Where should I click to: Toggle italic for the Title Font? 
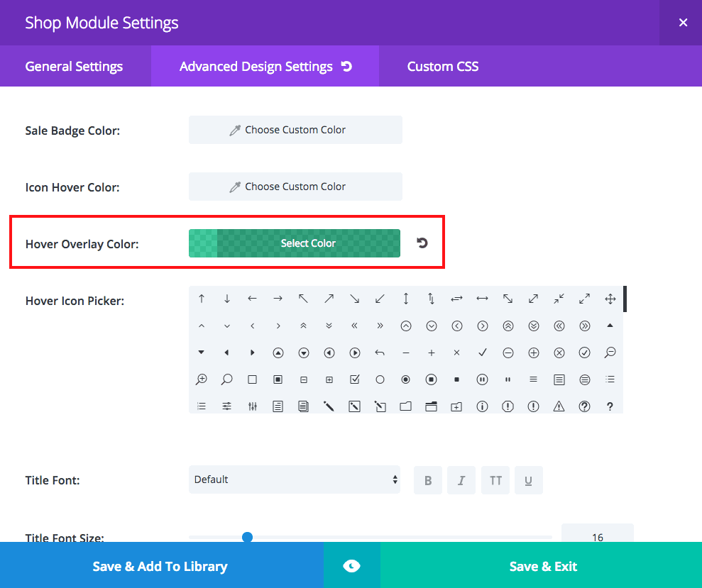pyautogui.click(x=461, y=480)
